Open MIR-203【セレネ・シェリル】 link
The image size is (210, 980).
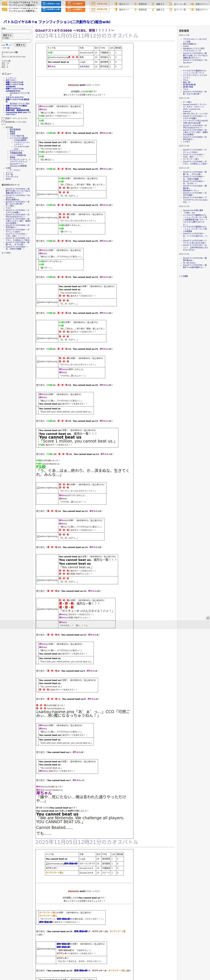[195, 114]
